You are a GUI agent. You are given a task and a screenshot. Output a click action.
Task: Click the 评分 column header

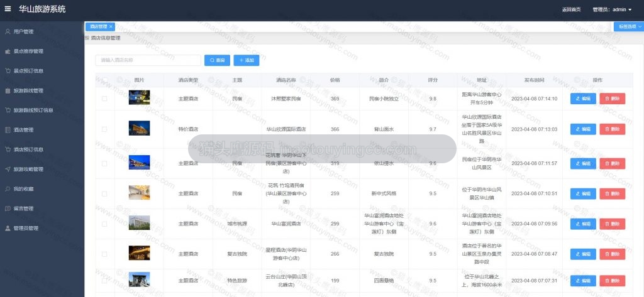tap(433, 80)
